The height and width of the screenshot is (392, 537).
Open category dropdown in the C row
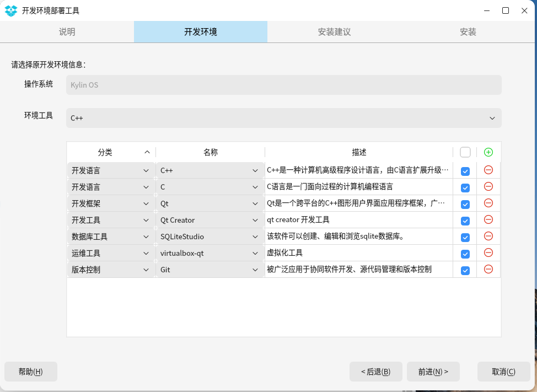111,187
